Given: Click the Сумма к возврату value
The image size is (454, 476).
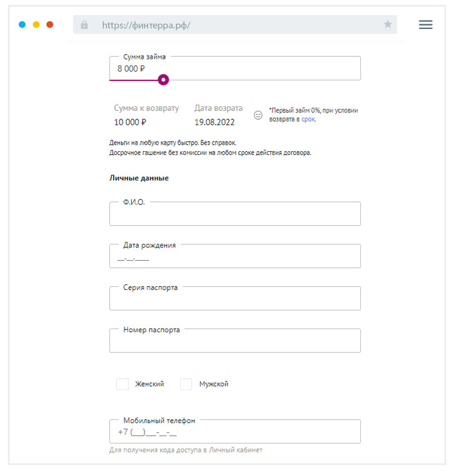Looking at the screenshot, I should click(x=130, y=122).
